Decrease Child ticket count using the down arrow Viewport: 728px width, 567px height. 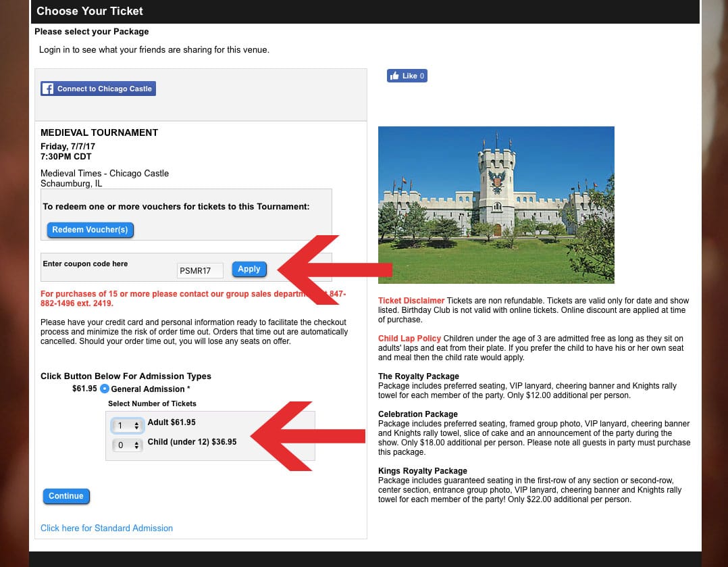[x=136, y=447]
